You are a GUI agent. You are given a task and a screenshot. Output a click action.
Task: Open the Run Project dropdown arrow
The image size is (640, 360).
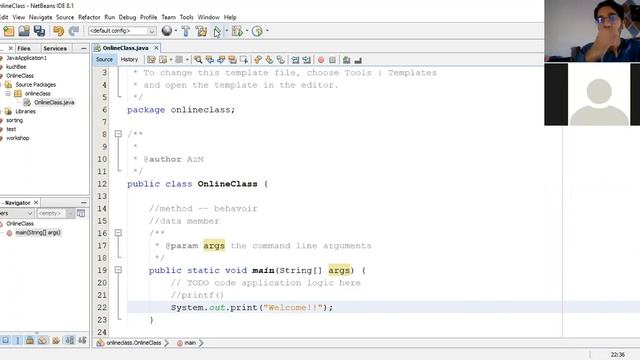click(227, 31)
